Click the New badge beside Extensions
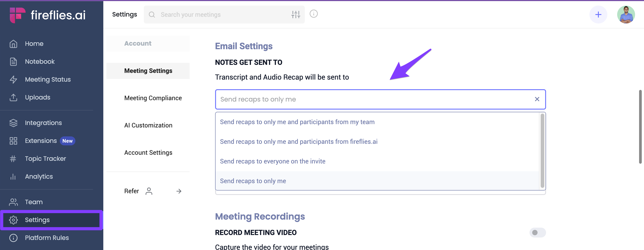 (67, 141)
